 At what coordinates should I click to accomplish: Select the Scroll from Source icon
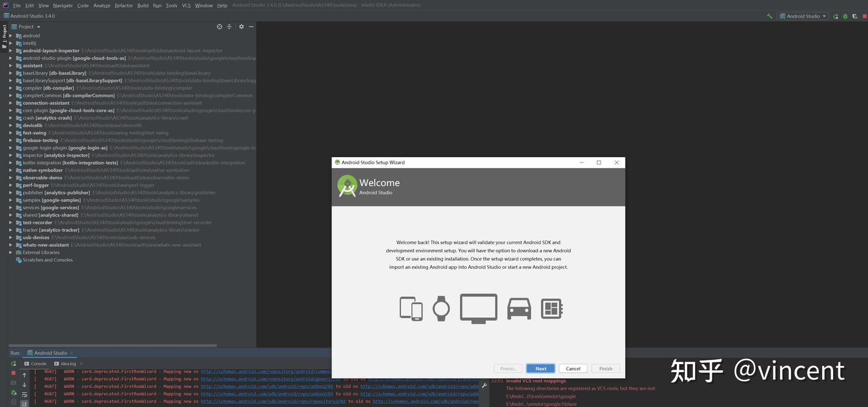[219, 26]
